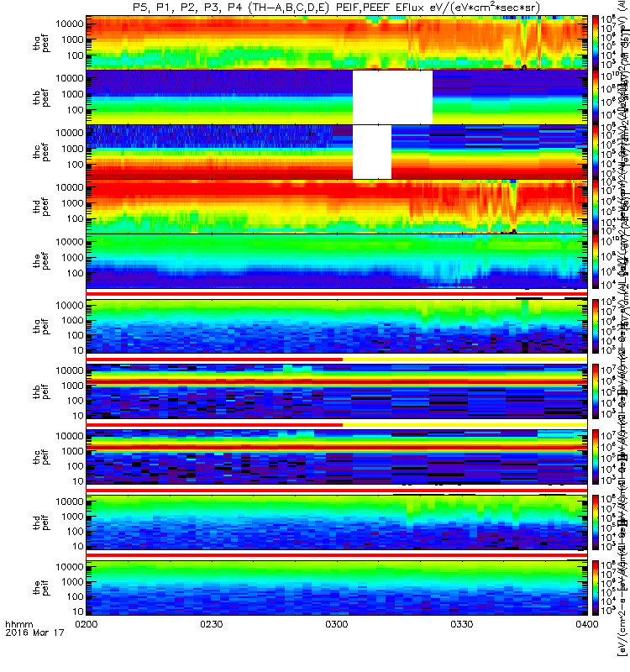This screenshot has width=630, height=672.
Task: Click the thd peif spectrogram panel
Action: click(337, 522)
